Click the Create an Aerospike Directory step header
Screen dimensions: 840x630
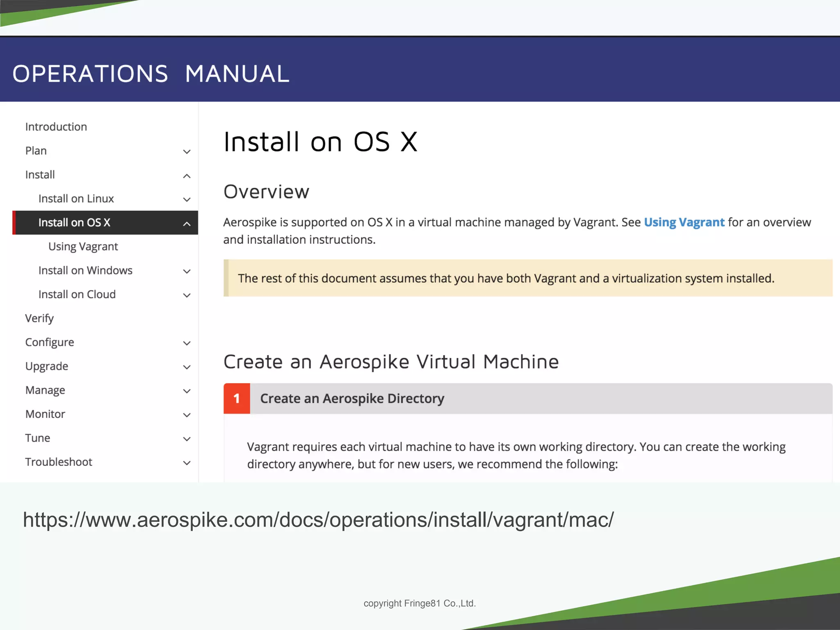coord(528,398)
